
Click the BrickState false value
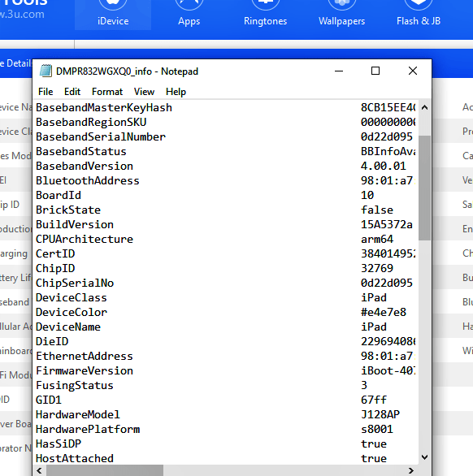[x=377, y=210]
